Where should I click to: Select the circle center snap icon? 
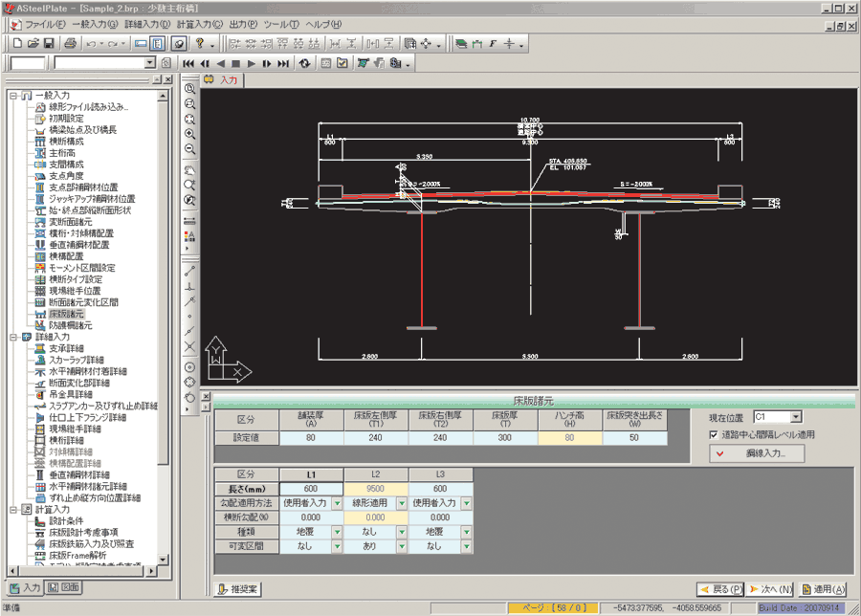(189, 366)
